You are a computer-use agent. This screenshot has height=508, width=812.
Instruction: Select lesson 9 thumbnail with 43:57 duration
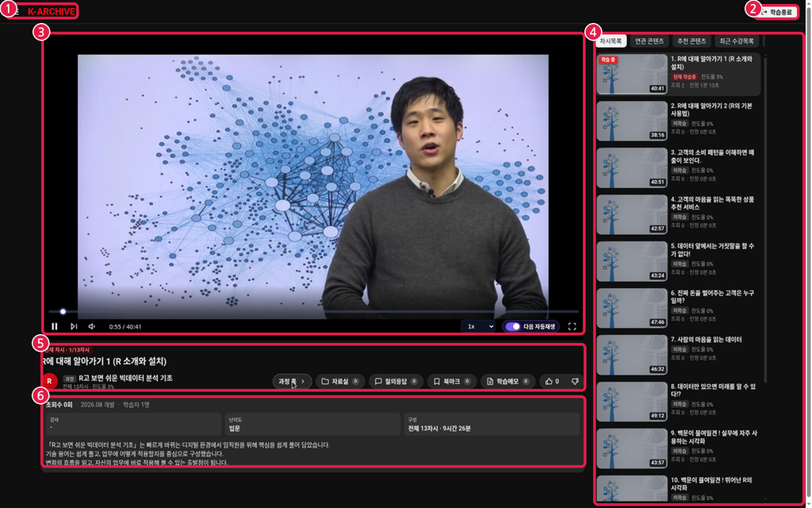tap(632, 448)
